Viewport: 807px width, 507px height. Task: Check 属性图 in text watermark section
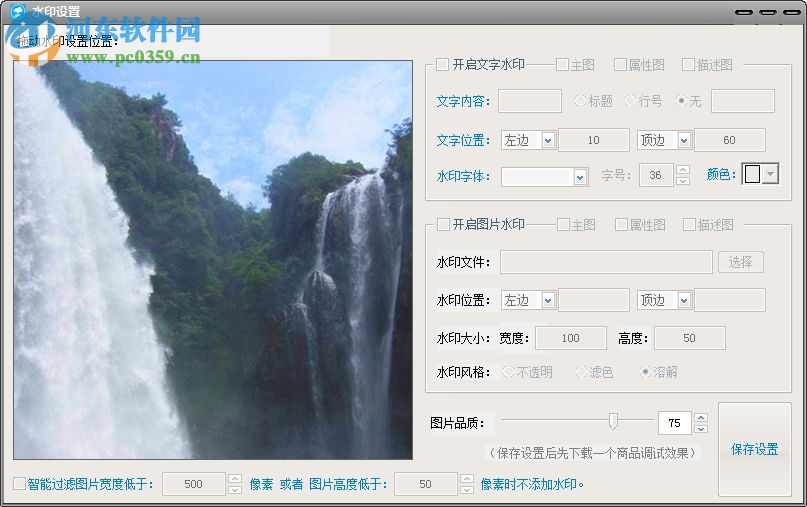click(621, 65)
